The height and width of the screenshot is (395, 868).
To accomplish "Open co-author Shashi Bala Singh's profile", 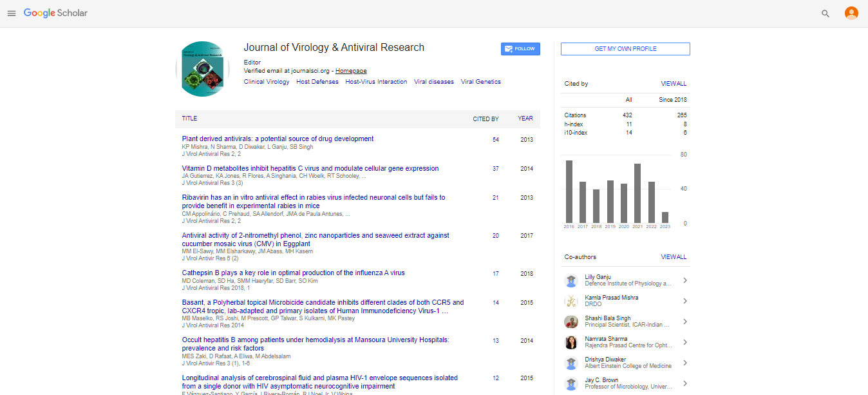I will [609, 318].
